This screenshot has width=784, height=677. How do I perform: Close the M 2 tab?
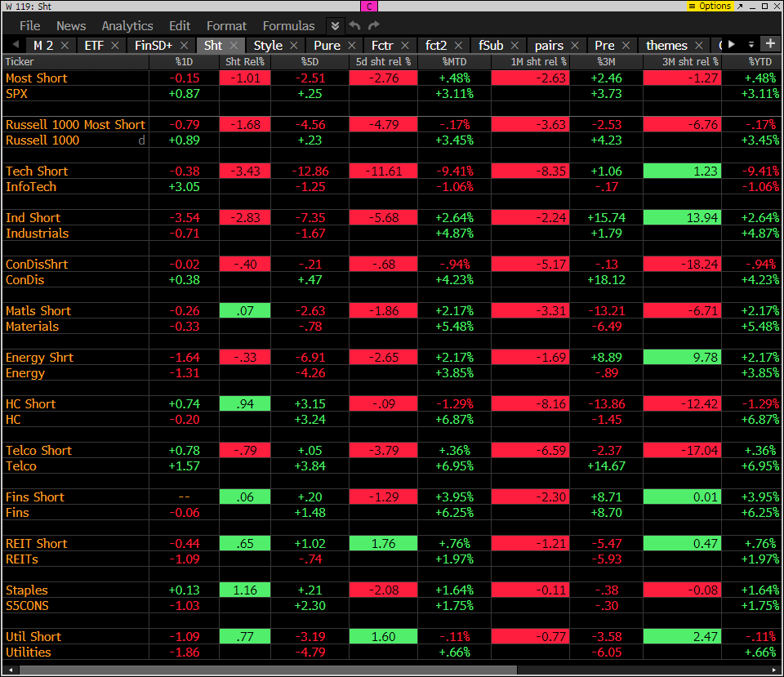[65, 46]
